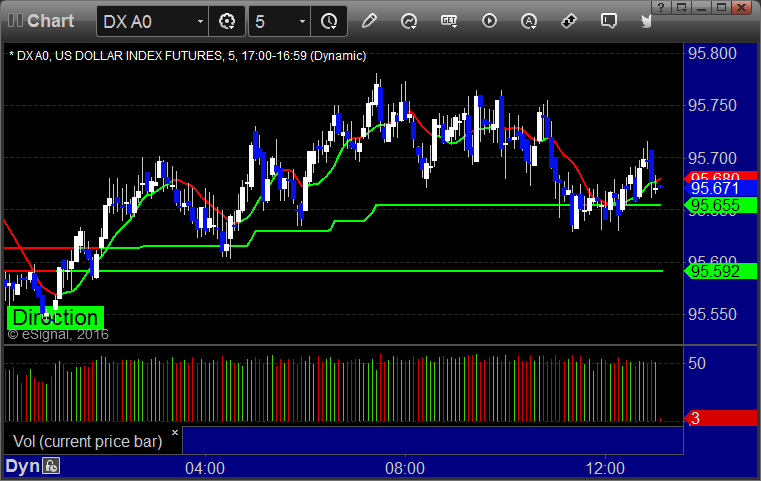Viewport: 761px width, 481px height.
Task: Click the window pop-out menu icon
Action: point(681,7)
